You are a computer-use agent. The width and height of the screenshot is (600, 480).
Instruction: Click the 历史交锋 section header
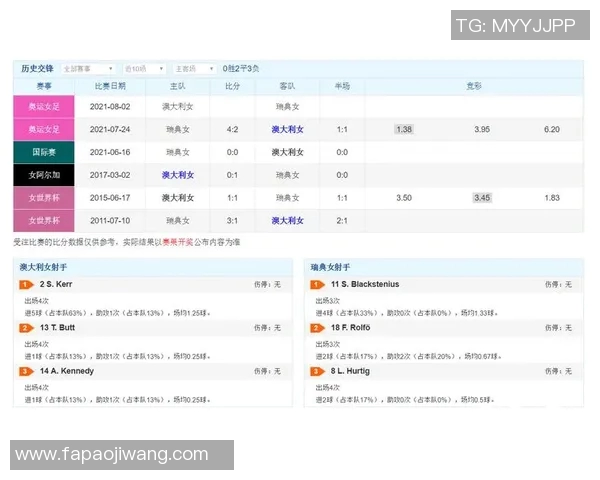pos(38,69)
